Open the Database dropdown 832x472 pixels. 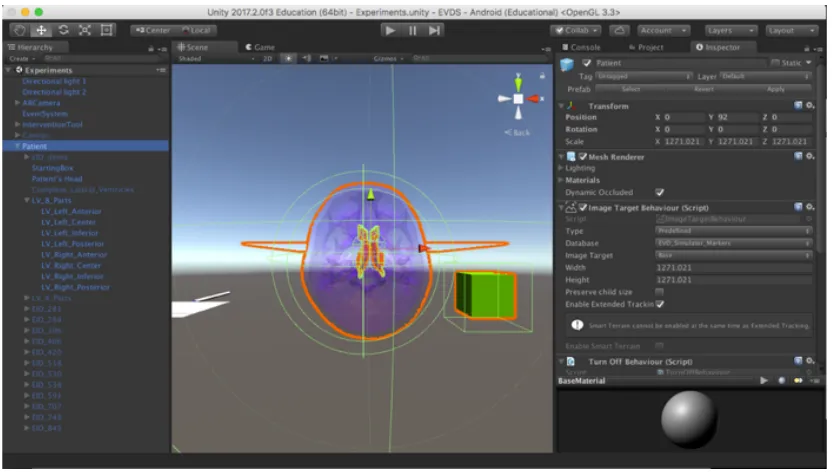pos(734,243)
